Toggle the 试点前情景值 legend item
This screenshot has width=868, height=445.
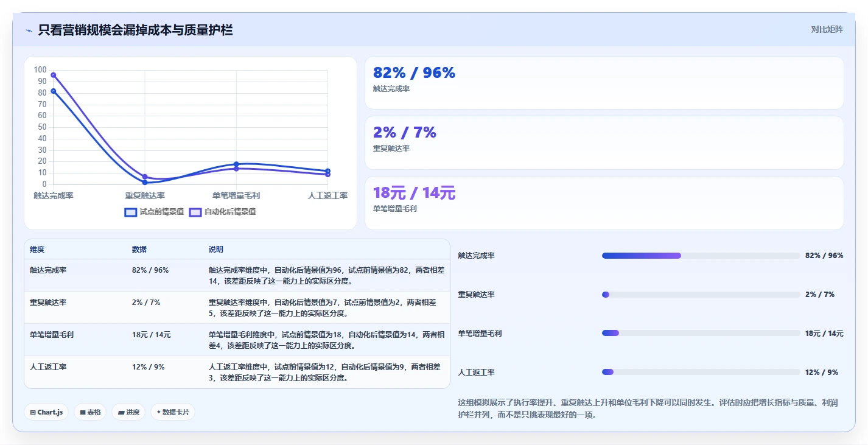pos(154,212)
